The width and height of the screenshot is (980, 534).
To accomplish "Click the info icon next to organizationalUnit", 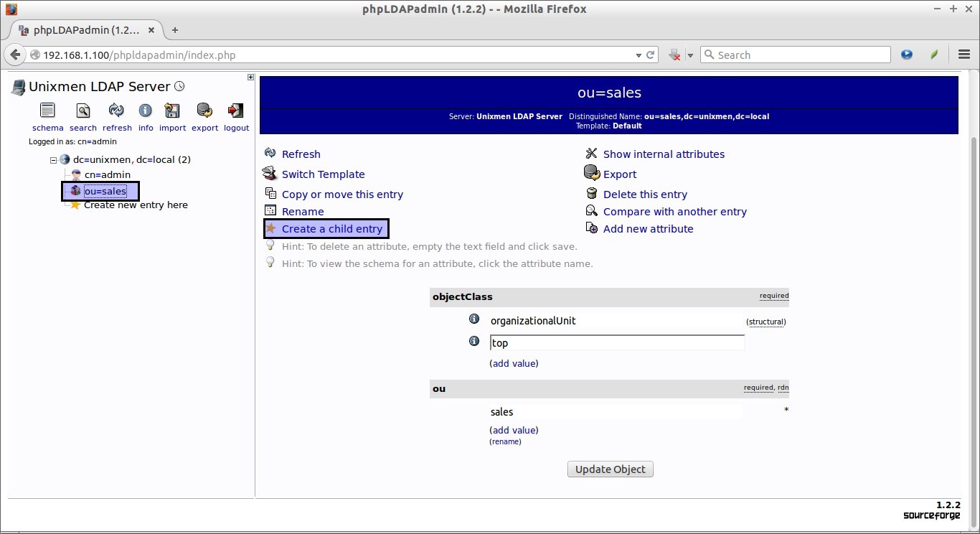I will click(473, 319).
